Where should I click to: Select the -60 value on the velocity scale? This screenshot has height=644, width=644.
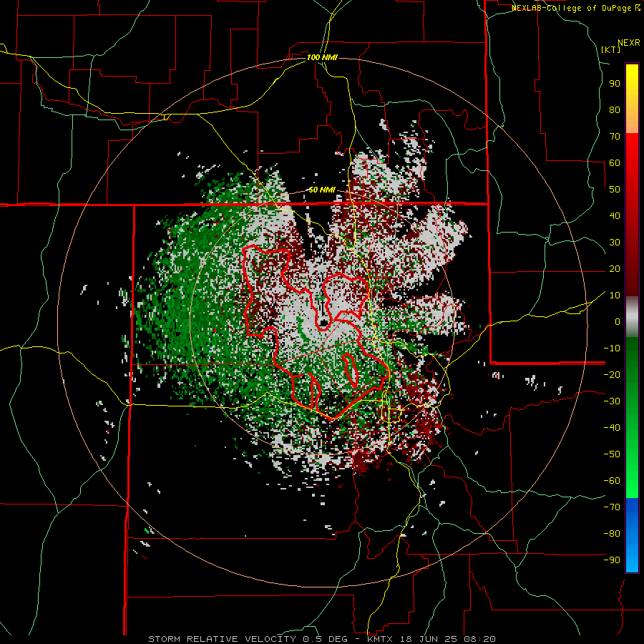[612, 481]
